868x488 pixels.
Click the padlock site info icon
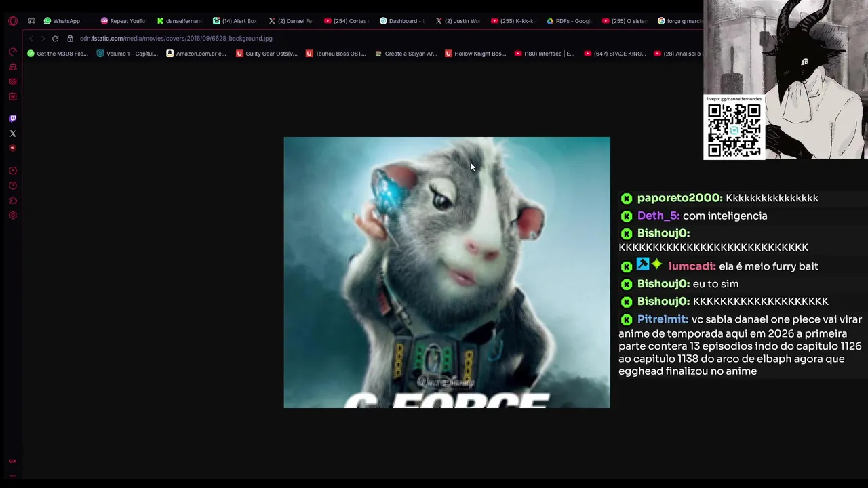pos(70,39)
